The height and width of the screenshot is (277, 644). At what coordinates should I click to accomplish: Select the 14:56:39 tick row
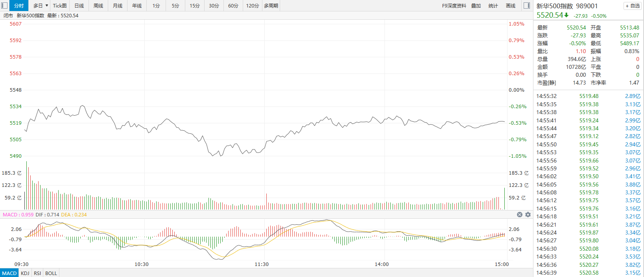(588, 273)
